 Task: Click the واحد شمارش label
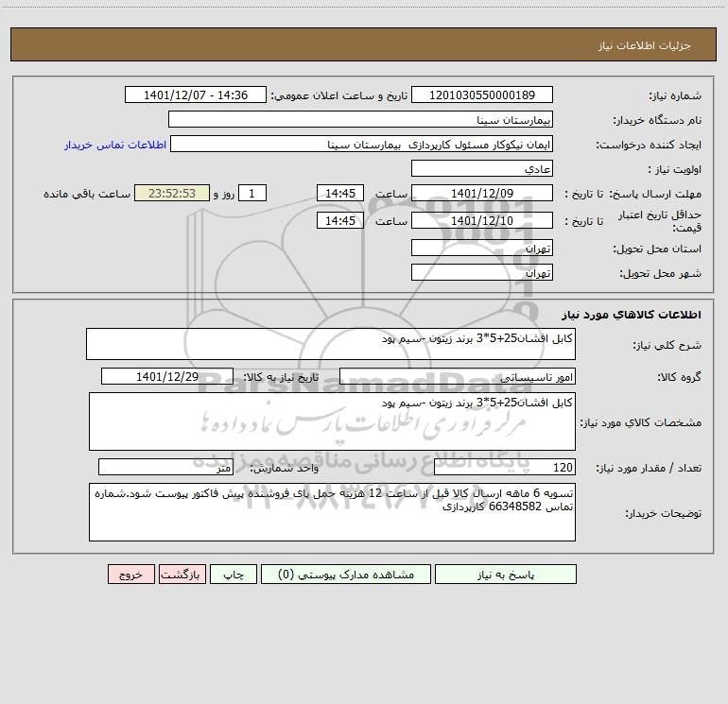pyautogui.click(x=285, y=469)
